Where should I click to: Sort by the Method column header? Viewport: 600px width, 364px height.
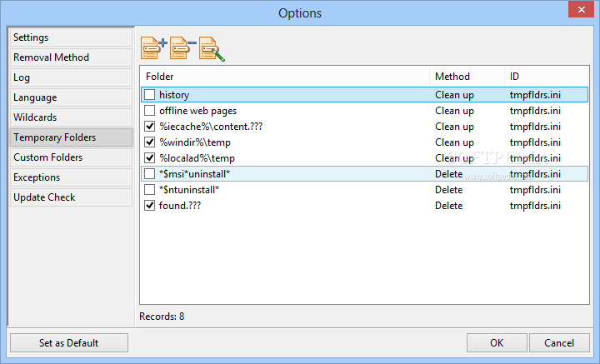coord(466,77)
